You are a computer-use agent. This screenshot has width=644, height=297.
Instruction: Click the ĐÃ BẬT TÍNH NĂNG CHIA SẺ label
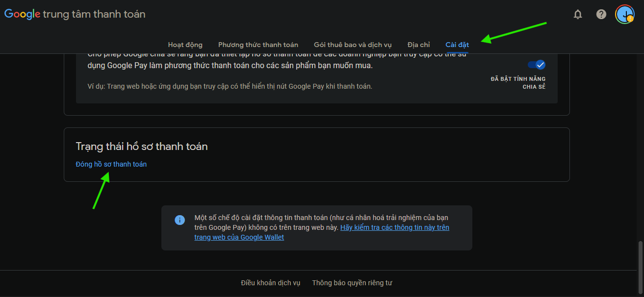518,83
